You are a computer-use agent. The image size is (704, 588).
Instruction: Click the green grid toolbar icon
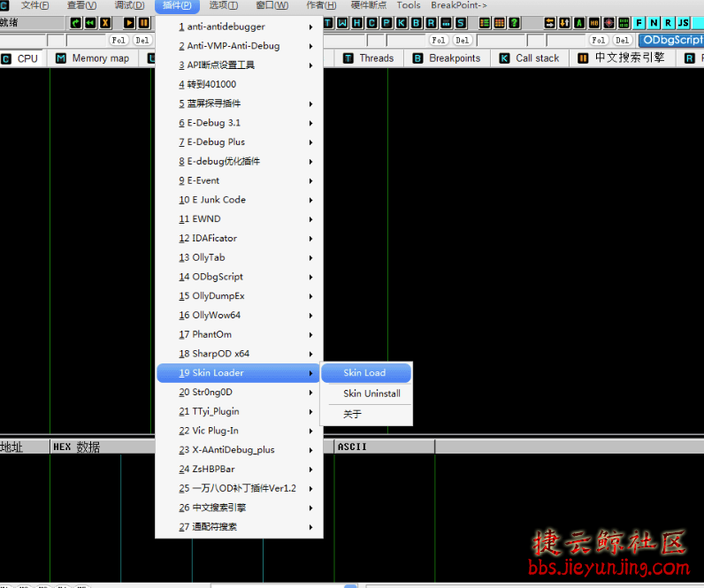624,23
